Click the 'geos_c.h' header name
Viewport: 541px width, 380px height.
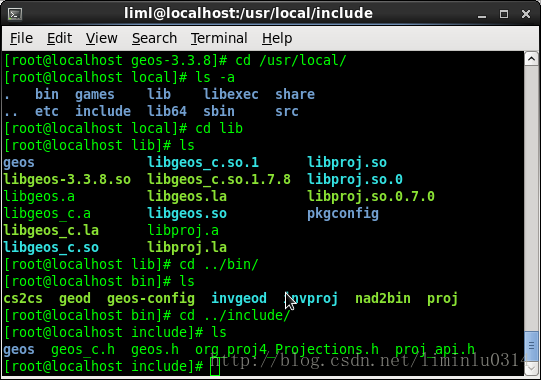(x=83, y=350)
